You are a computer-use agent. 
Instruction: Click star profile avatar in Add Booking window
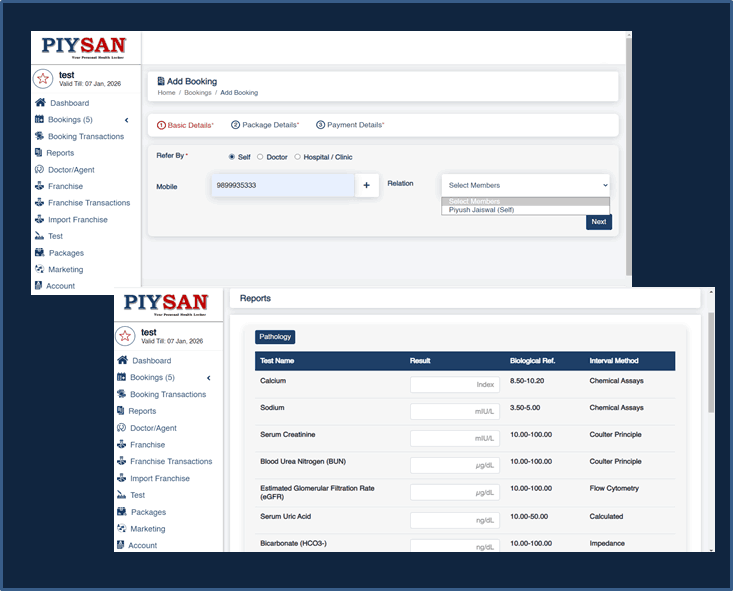[43, 79]
